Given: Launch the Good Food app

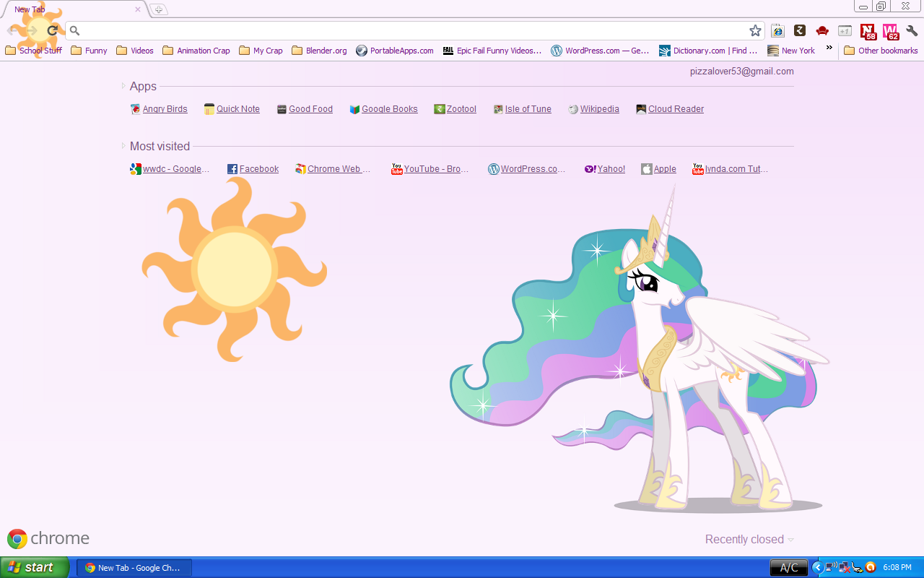Looking at the screenshot, I should tap(305, 109).
